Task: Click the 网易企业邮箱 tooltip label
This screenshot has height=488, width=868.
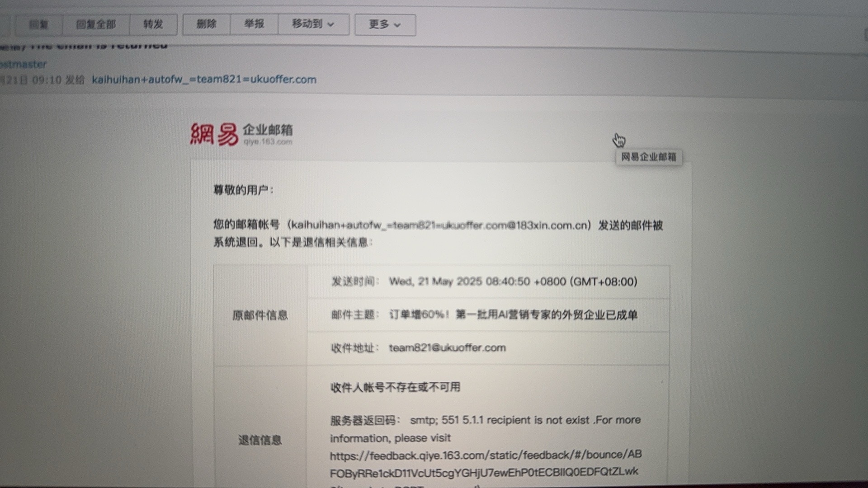Action: 648,157
